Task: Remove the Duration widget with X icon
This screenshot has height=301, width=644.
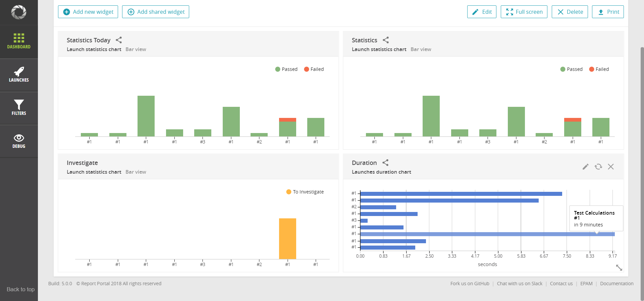Action: point(611,167)
